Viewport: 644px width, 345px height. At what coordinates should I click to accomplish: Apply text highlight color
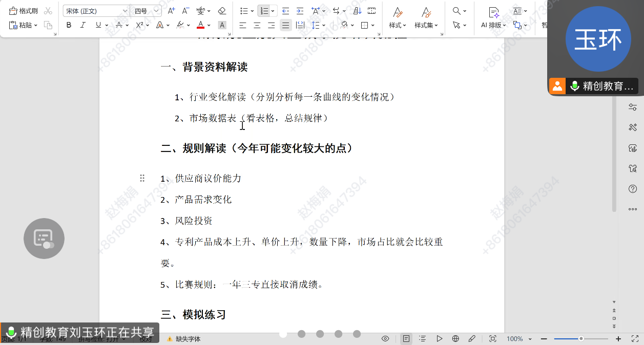tap(180, 25)
